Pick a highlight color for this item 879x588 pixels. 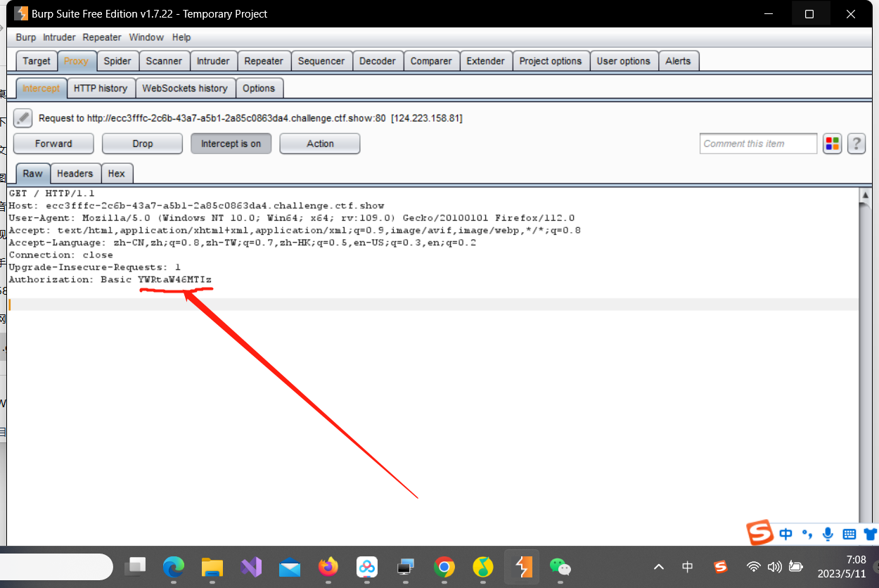point(833,143)
